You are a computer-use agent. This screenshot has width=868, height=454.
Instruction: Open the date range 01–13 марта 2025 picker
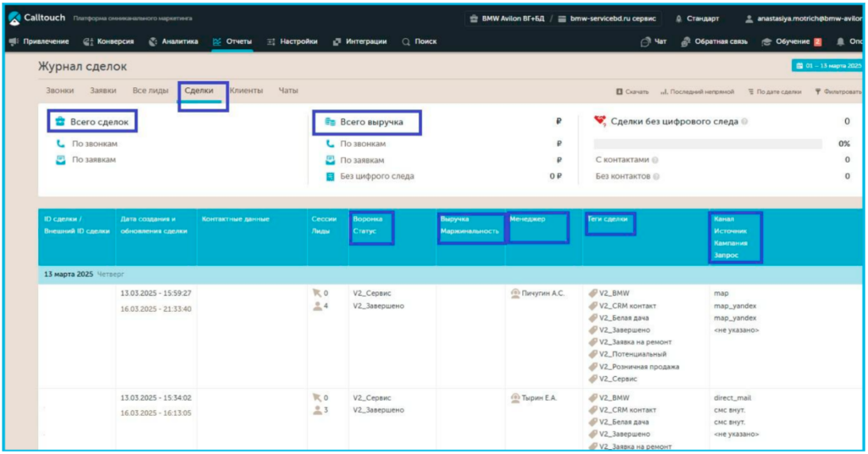[x=826, y=65]
